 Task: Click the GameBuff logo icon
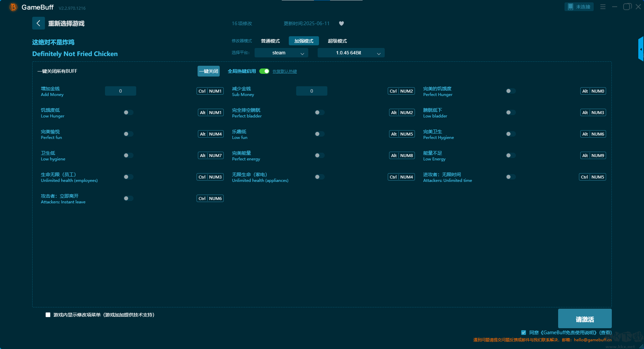point(13,7)
